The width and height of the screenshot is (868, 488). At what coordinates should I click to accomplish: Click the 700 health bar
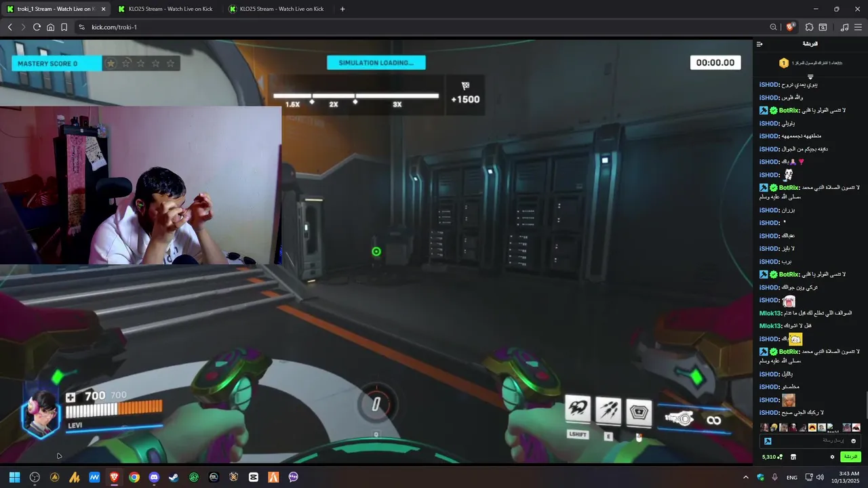114,409
